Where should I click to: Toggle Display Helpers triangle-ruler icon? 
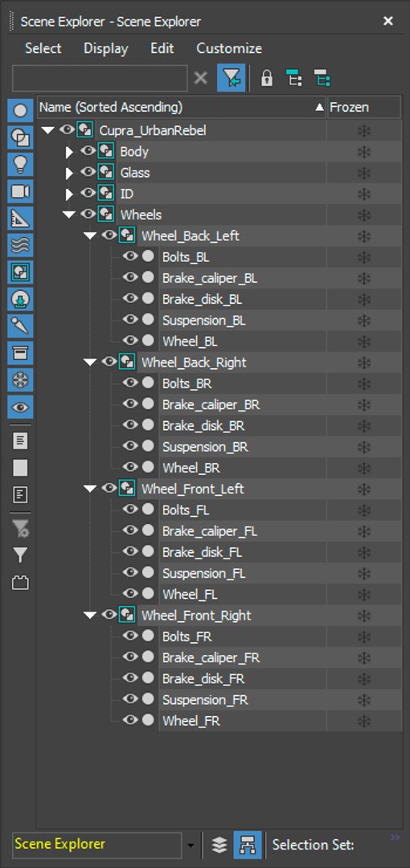click(x=20, y=219)
